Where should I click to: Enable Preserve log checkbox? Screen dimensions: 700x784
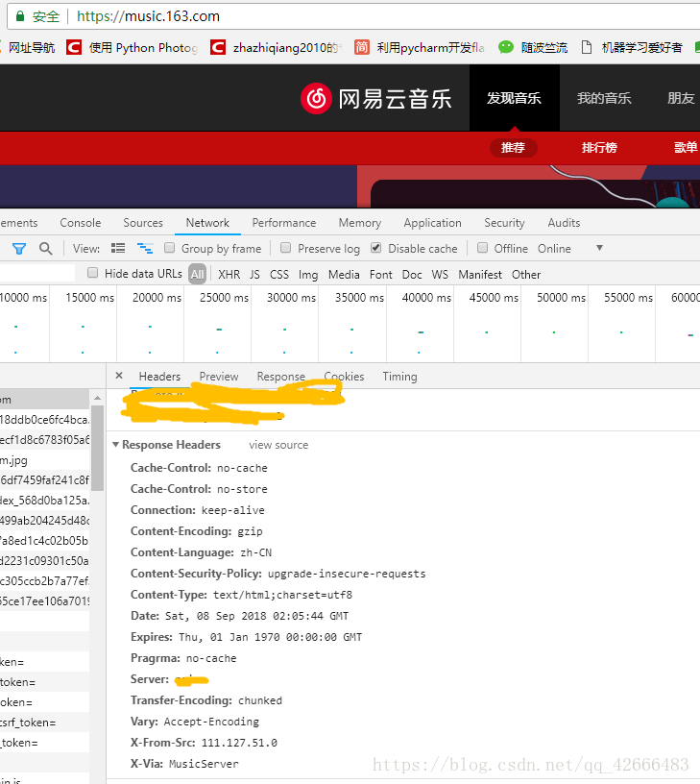tap(286, 248)
